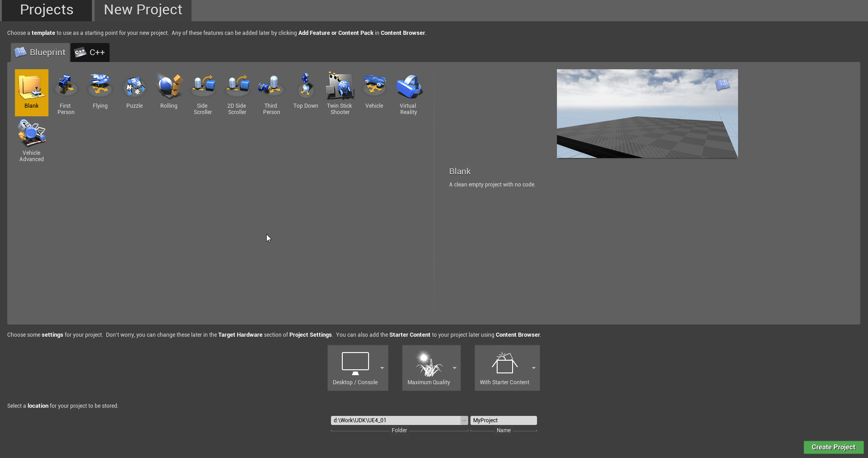
Task: Switch to the Projects tab
Action: [47, 10]
